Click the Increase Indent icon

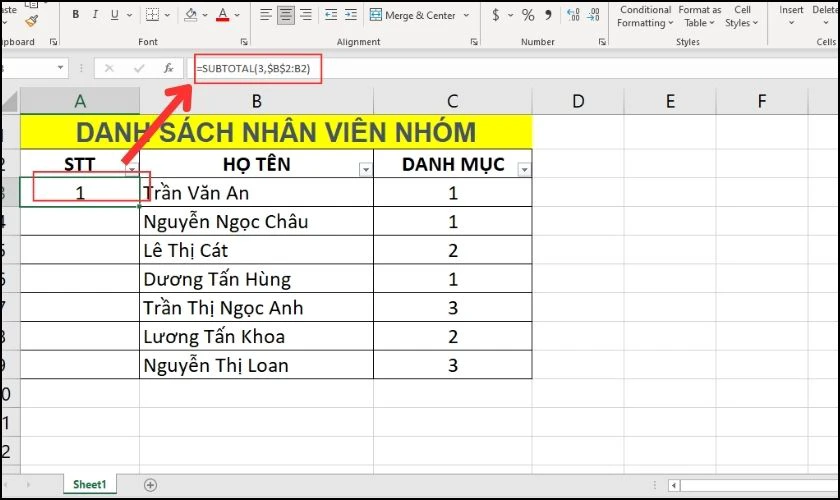351,14
